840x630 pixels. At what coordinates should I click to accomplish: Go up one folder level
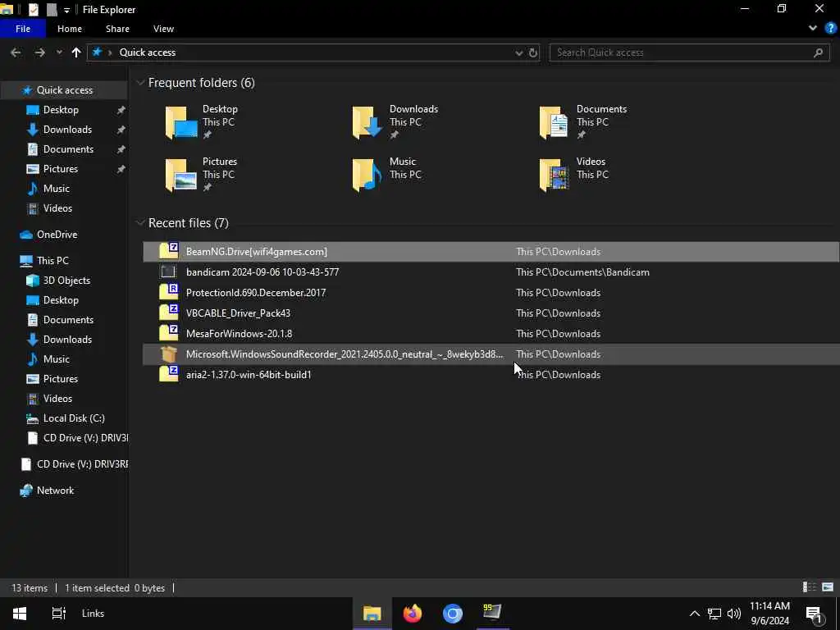pos(76,52)
